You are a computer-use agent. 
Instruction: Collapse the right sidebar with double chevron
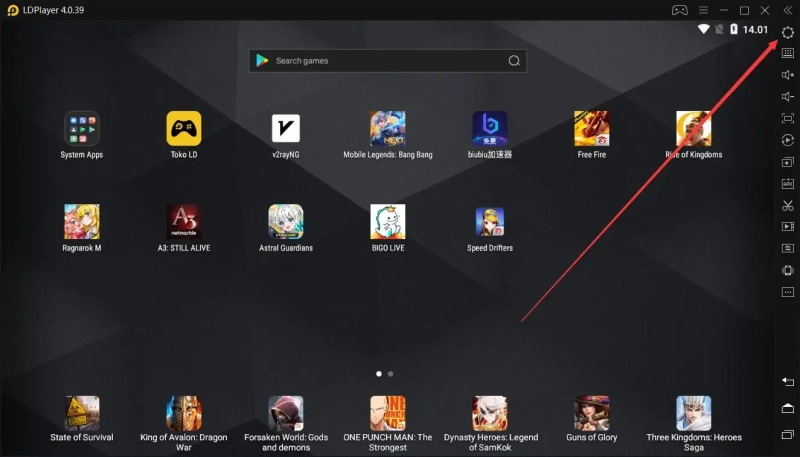coord(788,10)
